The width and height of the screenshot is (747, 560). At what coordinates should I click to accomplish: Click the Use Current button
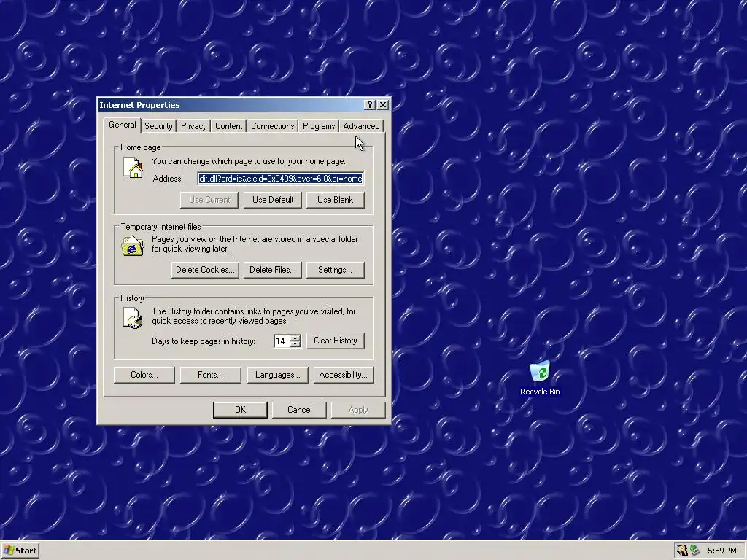pos(209,200)
